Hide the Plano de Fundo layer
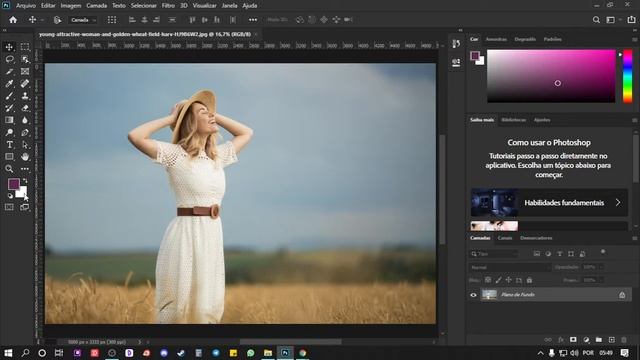640x360 pixels. [x=473, y=295]
